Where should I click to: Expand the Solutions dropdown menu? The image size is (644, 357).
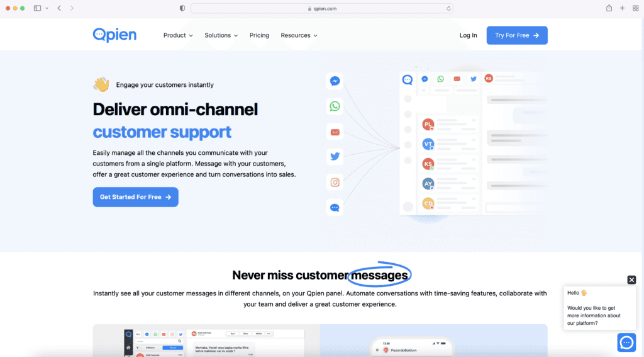point(221,35)
